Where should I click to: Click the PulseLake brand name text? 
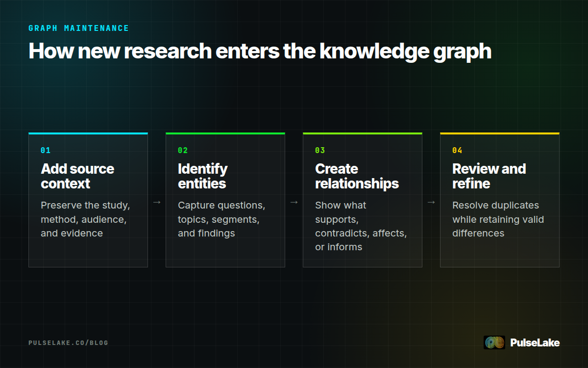(535, 342)
